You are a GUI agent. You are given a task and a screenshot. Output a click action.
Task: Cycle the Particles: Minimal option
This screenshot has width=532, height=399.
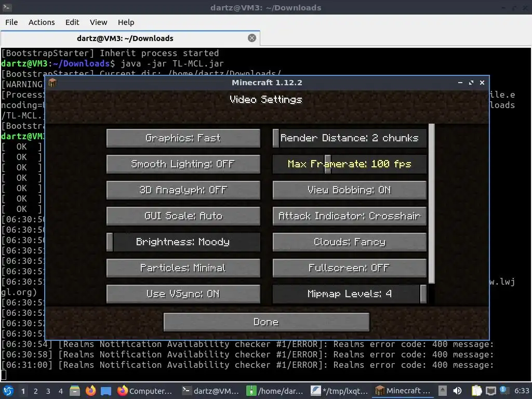pos(183,268)
